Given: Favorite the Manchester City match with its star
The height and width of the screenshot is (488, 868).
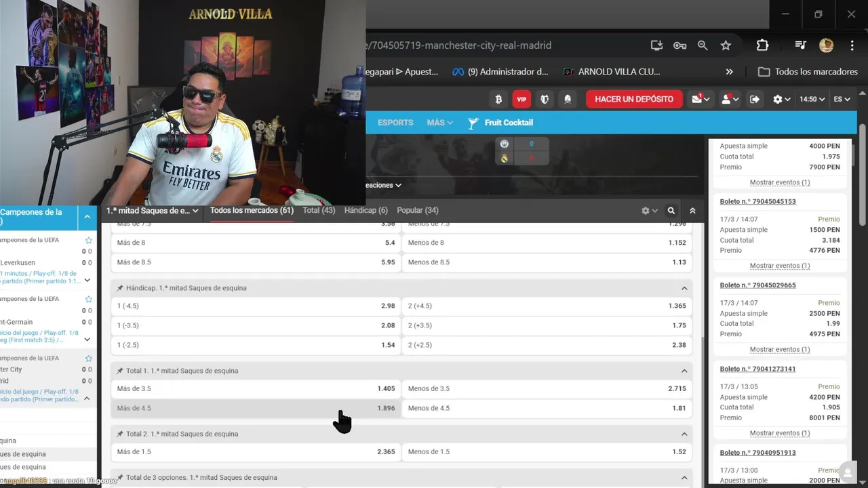Looking at the screenshot, I should [x=89, y=358].
